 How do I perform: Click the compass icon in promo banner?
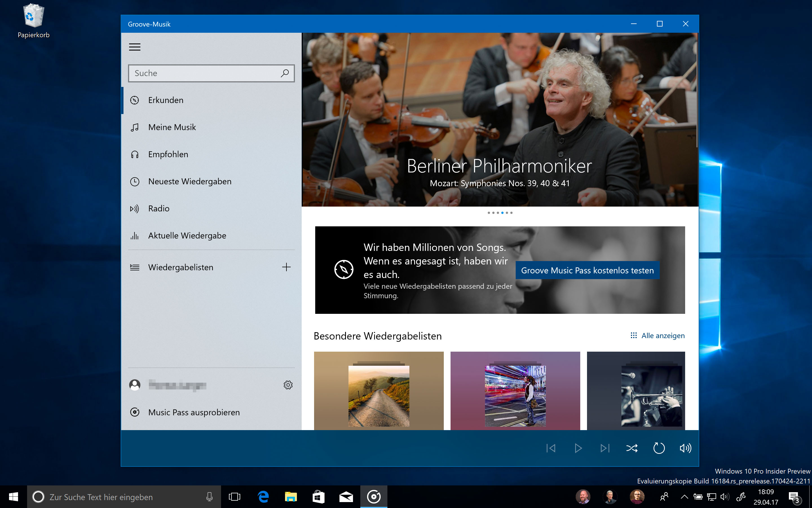point(344,270)
